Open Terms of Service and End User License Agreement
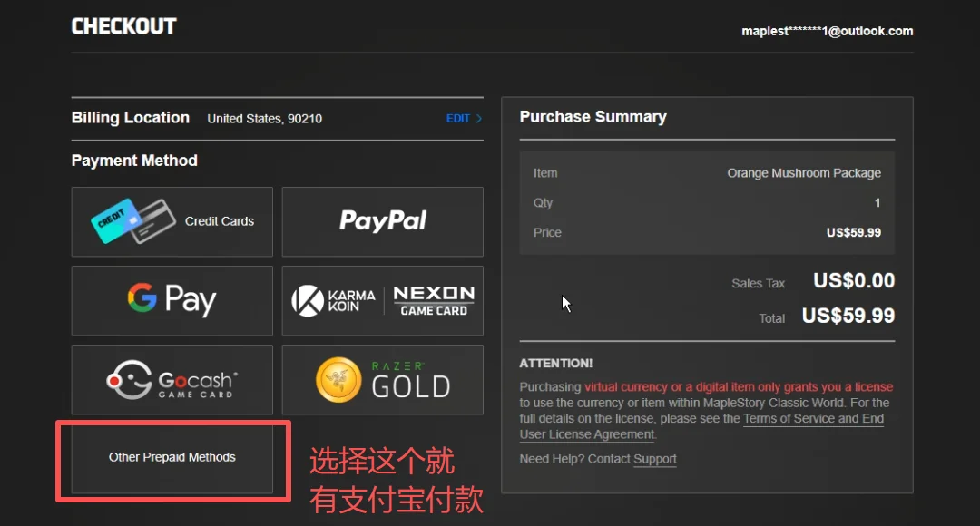This screenshot has width=980, height=526. (x=701, y=426)
